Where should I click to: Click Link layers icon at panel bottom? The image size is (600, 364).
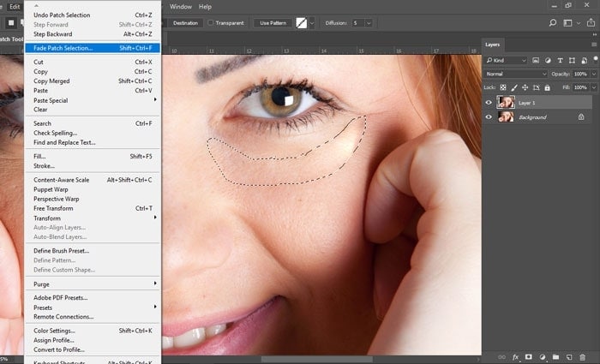[502, 357]
